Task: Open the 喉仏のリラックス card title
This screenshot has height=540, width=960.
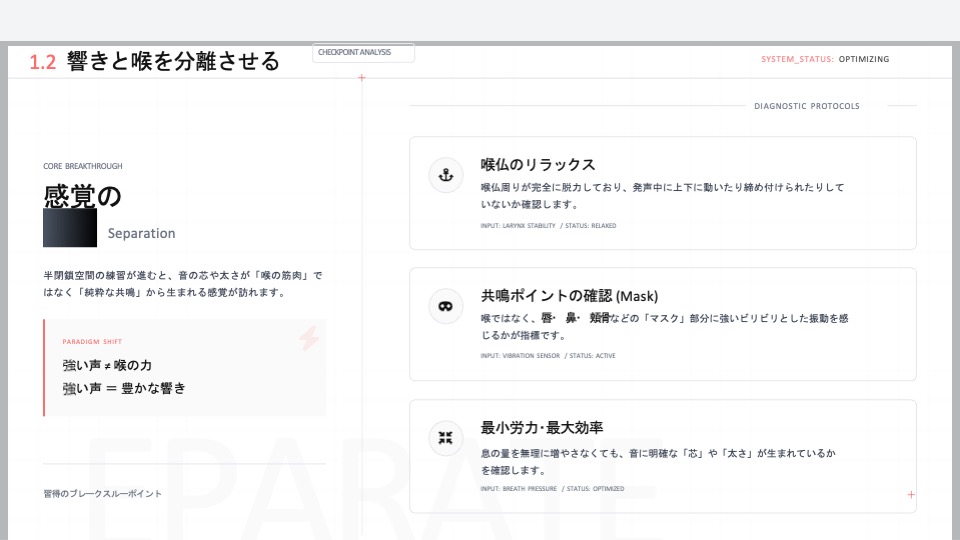Action: (538, 165)
